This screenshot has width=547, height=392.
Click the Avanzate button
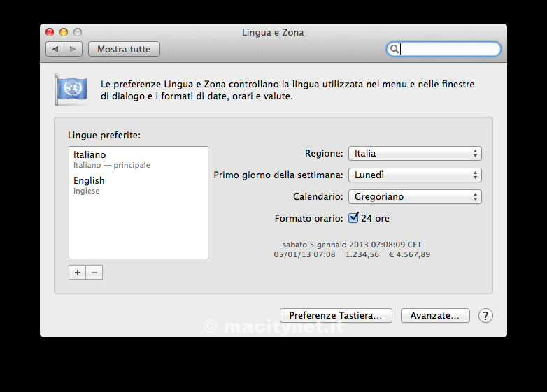434,316
